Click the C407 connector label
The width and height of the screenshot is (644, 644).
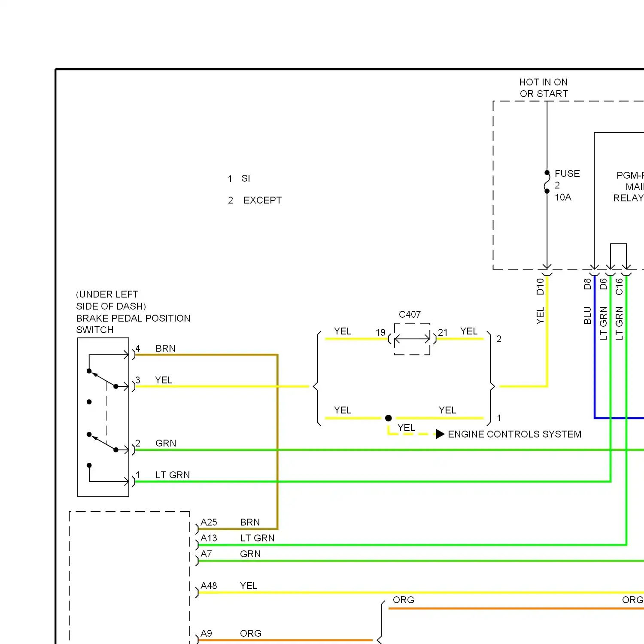click(x=410, y=314)
